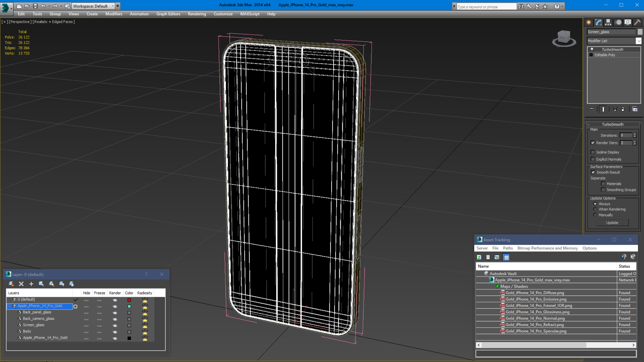
Task: Click the binoculars search icon in the title bar
Action: [521, 6]
